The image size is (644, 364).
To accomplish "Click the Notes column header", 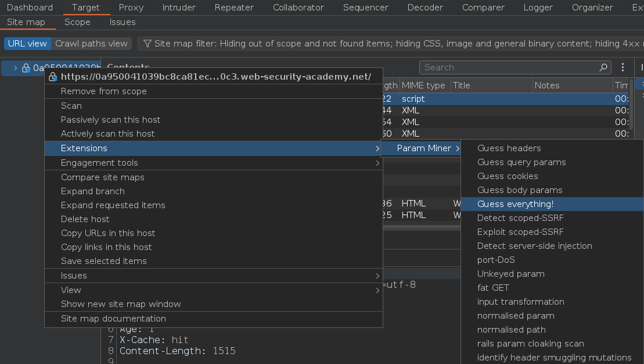I will 547,85.
